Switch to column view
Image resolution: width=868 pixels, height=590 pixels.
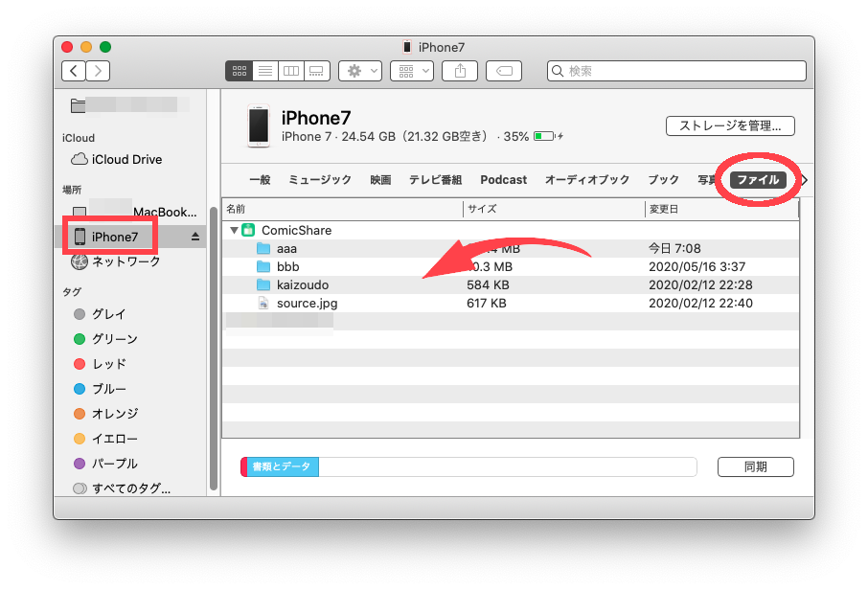(290, 71)
